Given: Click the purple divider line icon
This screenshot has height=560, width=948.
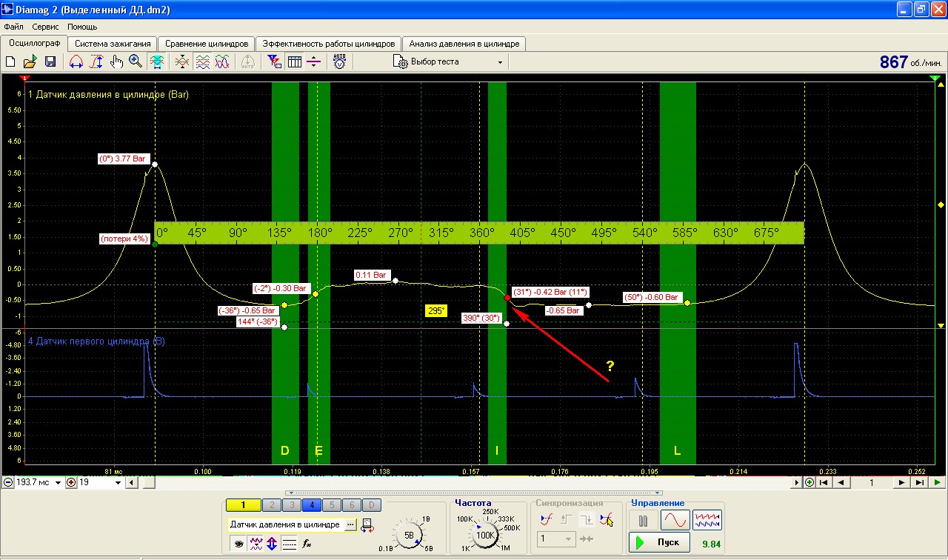Looking at the screenshot, I should click(x=313, y=62).
